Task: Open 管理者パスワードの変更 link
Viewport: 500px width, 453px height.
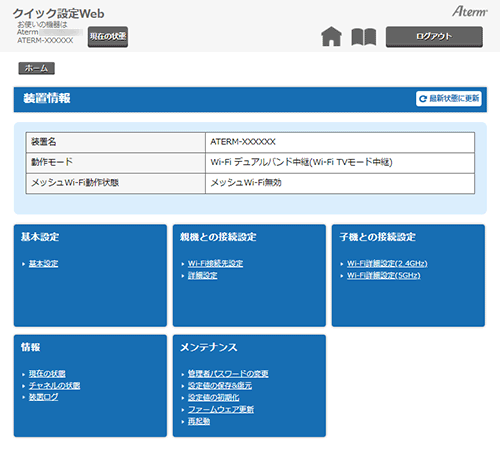Action: tap(228, 374)
